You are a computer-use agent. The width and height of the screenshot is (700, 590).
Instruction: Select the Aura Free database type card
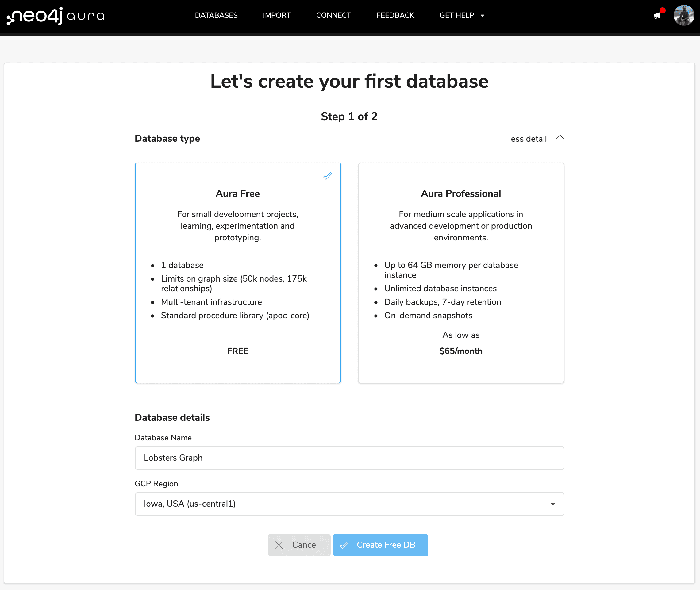[238, 273]
